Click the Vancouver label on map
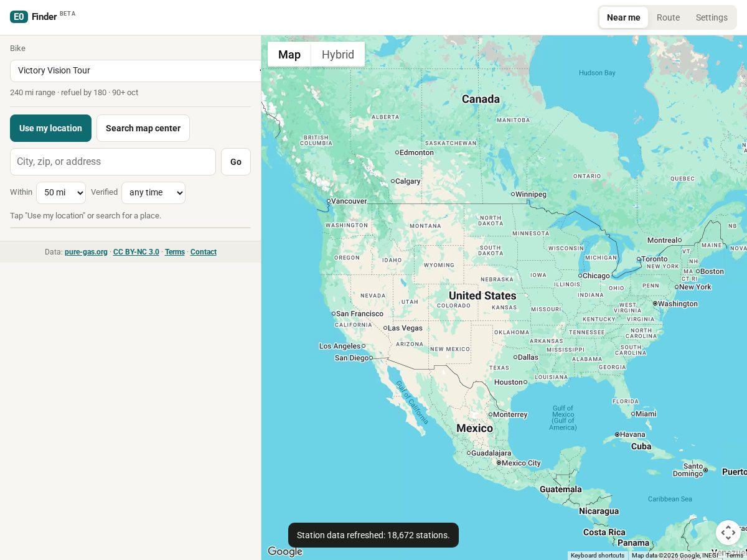Image resolution: width=747 pixels, height=560 pixels. 349,201
